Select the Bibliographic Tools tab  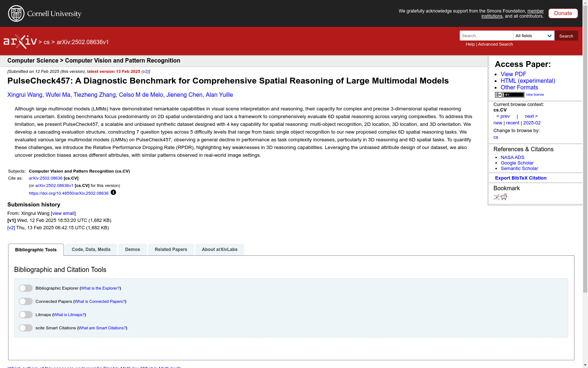(x=36, y=250)
